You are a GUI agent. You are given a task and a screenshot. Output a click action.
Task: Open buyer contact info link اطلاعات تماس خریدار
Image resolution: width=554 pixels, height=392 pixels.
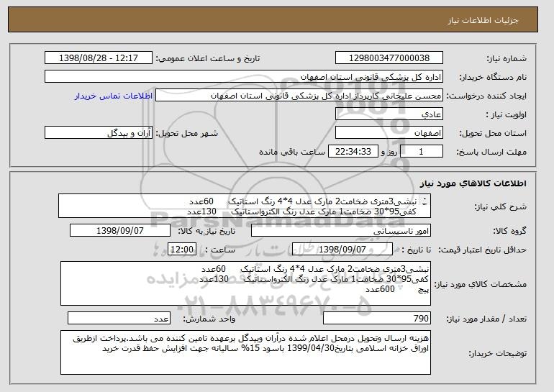[x=114, y=96]
